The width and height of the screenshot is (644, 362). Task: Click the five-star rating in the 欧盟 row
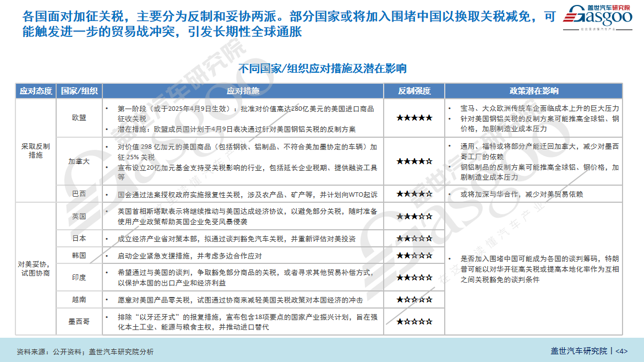(x=414, y=118)
